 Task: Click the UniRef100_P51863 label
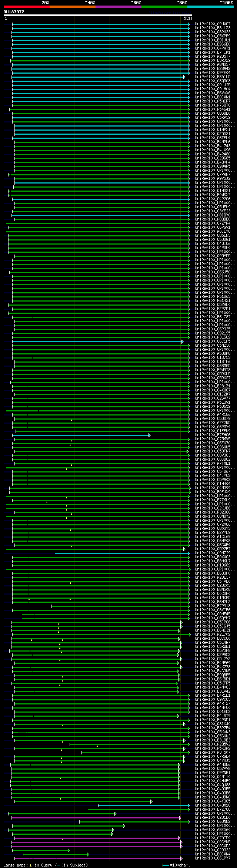coord(213,297)
